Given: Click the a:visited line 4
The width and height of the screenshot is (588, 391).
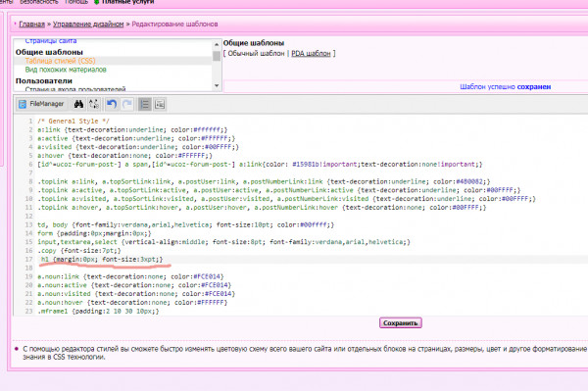Looking at the screenshot, I should [138, 147].
